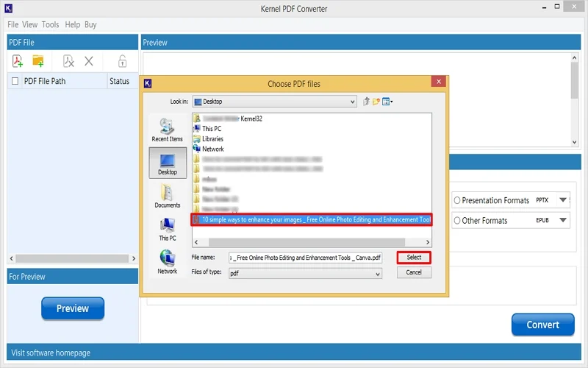Open the Tools menu
The height and width of the screenshot is (368, 588).
pos(50,25)
